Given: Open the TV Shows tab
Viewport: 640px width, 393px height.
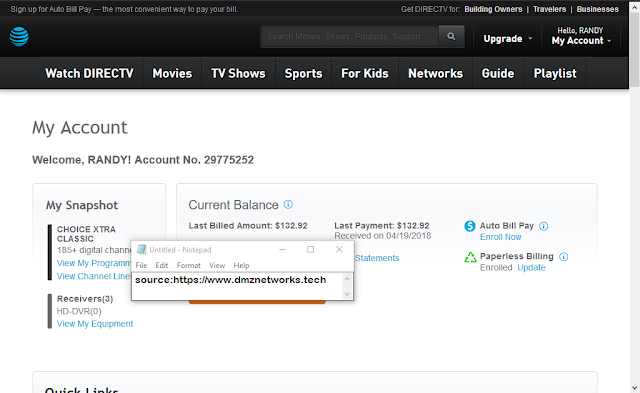Looking at the screenshot, I should (238, 73).
